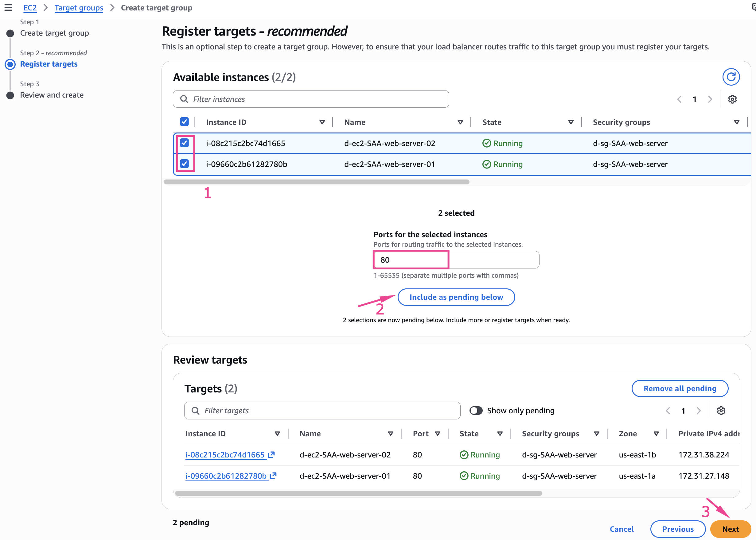Click the ports input field showing 80
Screen dimensions: 756x540
click(x=456, y=260)
